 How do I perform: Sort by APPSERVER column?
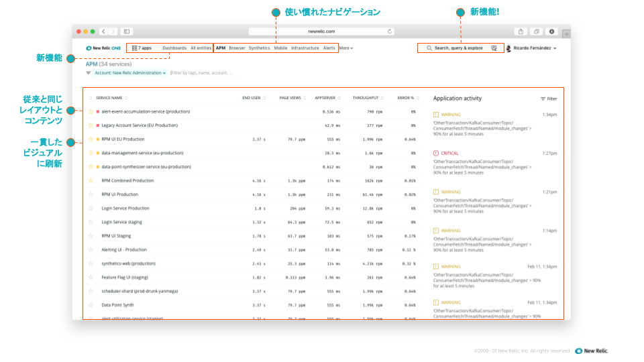point(327,98)
